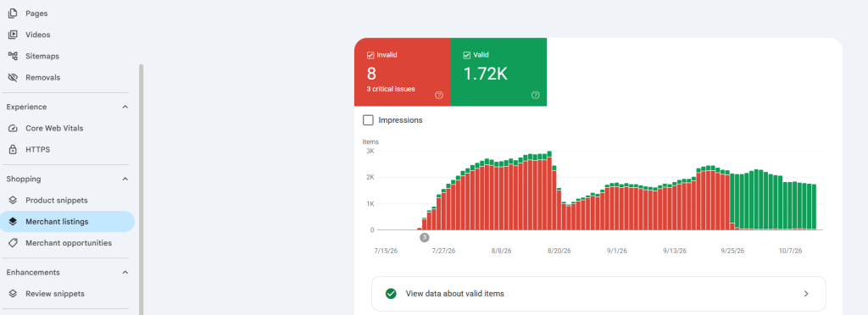Click the 7/15/26 date label
This screenshot has height=315, width=868.
(386, 251)
